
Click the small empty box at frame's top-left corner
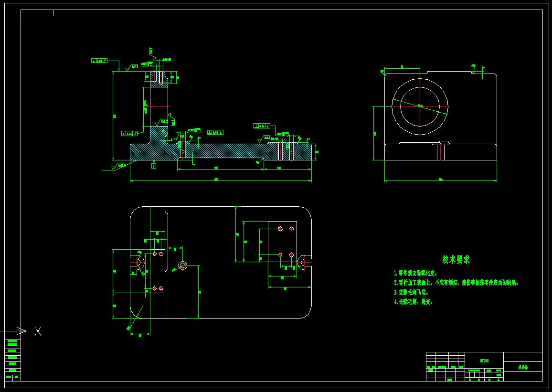coord(37,13)
